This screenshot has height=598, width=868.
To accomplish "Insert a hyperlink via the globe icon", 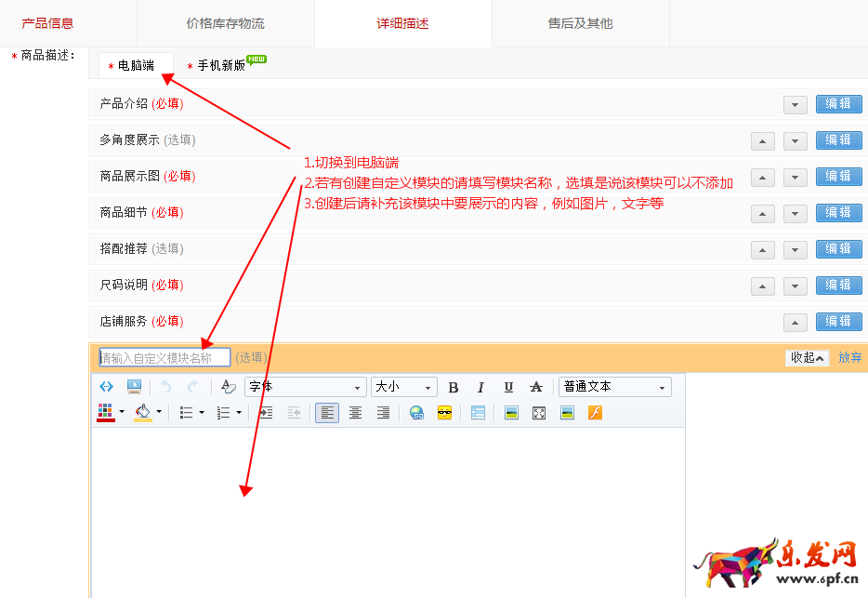I will pos(416,413).
